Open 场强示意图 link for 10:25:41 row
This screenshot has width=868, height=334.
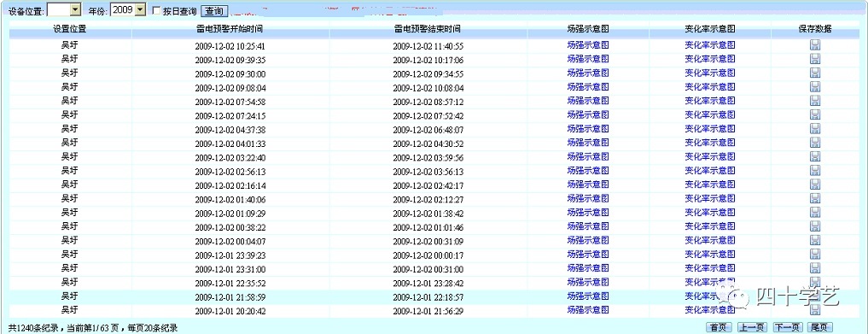point(588,45)
